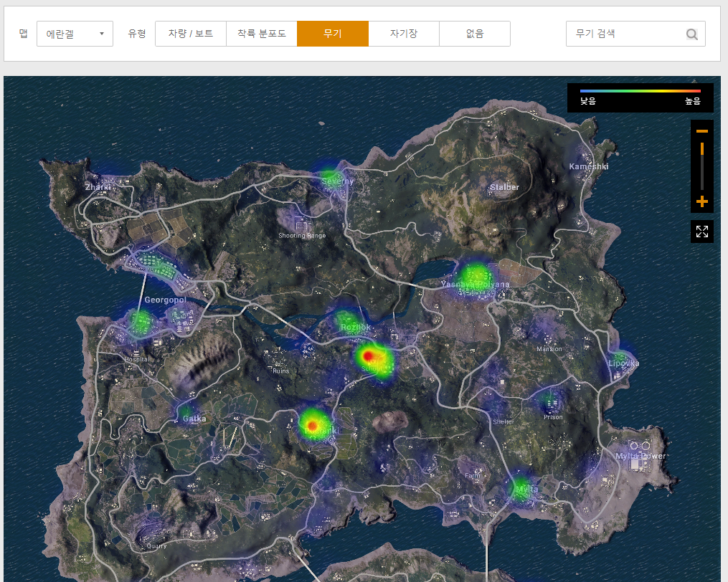Viewport: 728px width, 582px height.
Task: Select the 자기장 tab
Action: click(404, 34)
